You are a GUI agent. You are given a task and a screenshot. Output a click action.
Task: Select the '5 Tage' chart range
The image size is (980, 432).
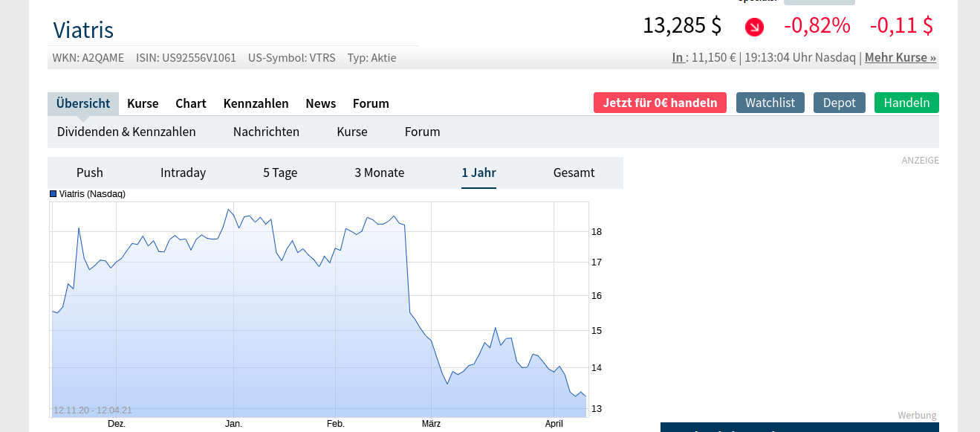(280, 173)
